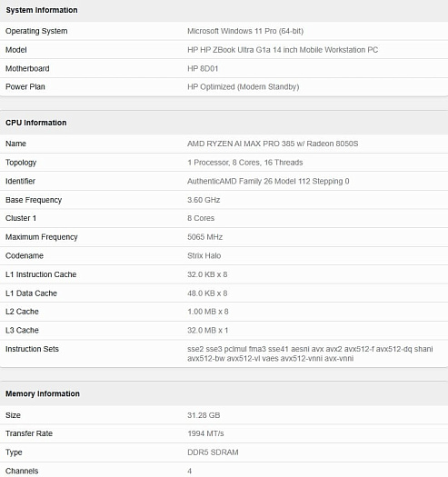The width and height of the screenshot is (448, 477).
Task: Click the HP Optimized power plan value
Action: click(x=244, y=87)
